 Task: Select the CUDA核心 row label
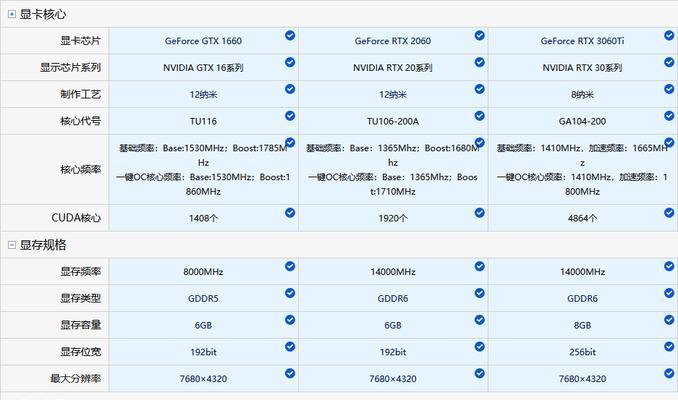click(76, 218)
